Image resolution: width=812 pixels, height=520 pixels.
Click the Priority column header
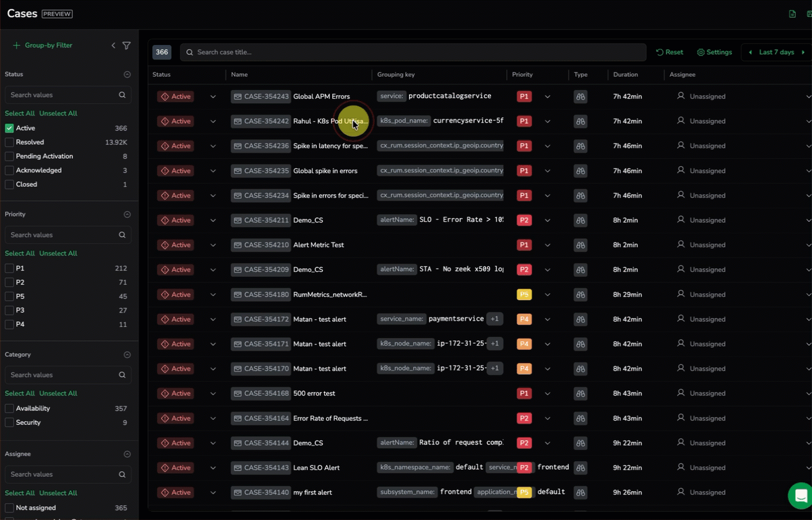click(522, 75)
